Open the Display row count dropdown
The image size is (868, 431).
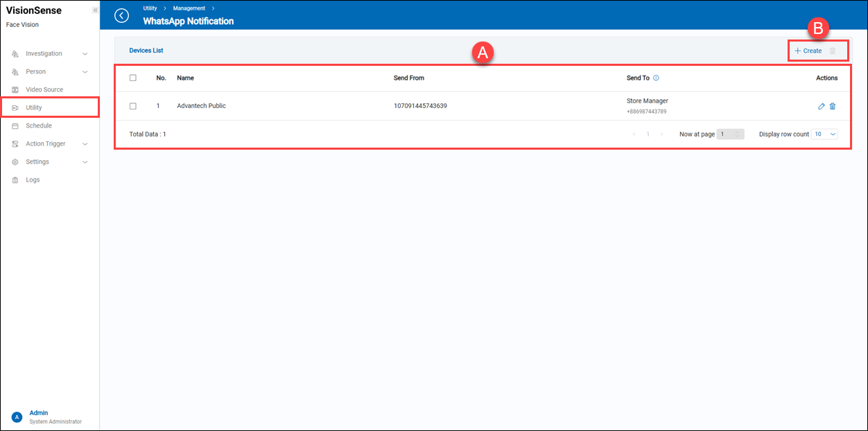824,134
